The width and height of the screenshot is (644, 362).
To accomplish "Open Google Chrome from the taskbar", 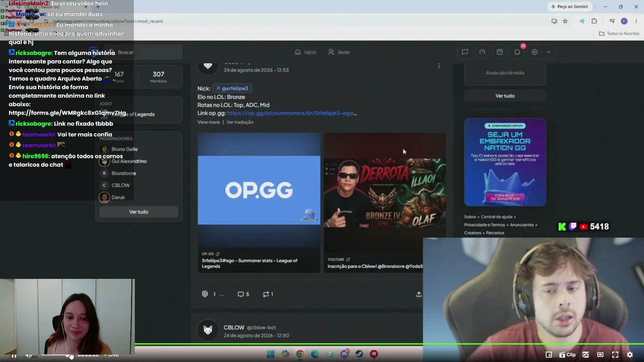I will tap(300, 354).
